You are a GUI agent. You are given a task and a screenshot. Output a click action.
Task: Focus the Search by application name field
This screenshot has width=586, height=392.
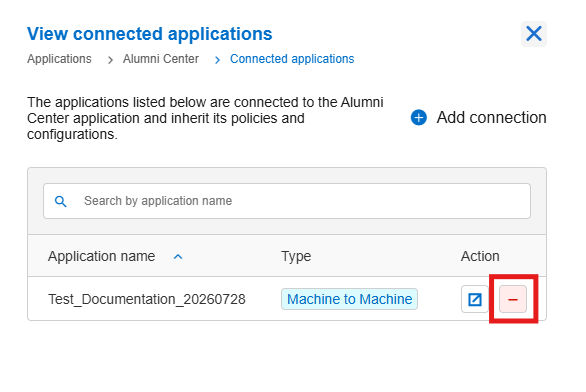pyautogui.click(x=287, y=201)
